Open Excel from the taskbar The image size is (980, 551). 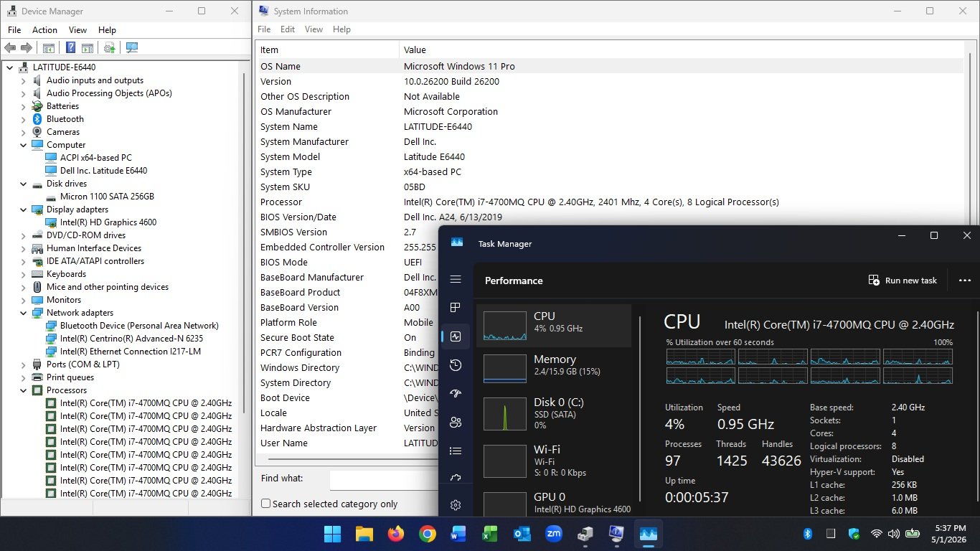point(490,534)
